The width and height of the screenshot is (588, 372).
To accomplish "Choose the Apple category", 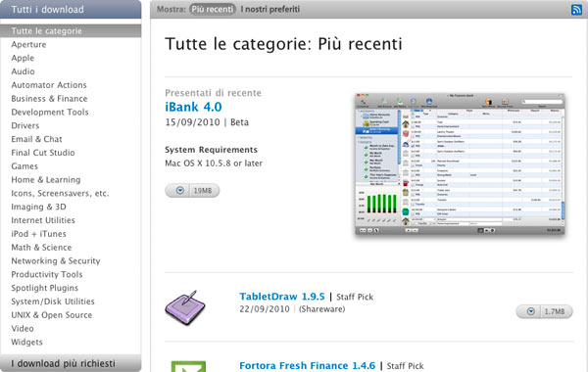I will 23,58.
